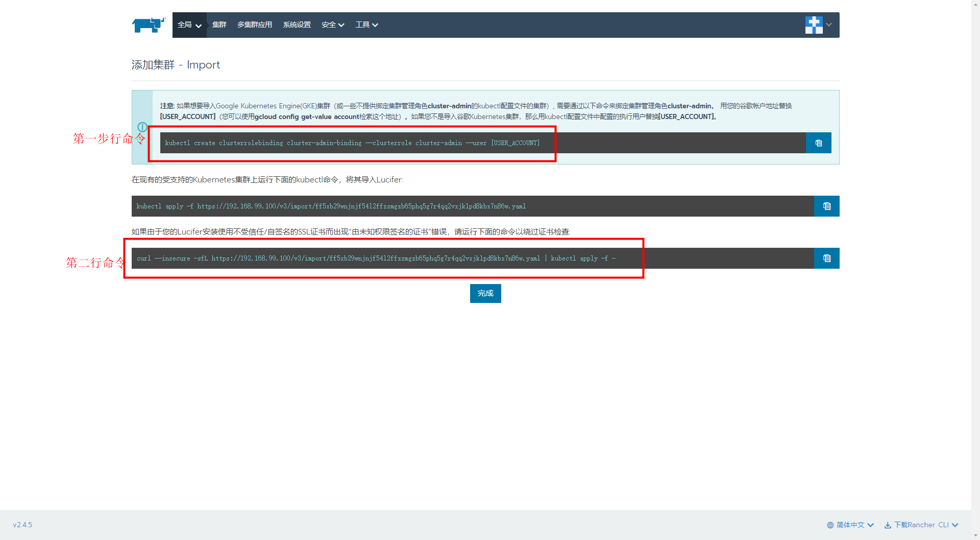Click the 完成 done button
This screenshot has height=540, width=980.
[x=485, y=293]
